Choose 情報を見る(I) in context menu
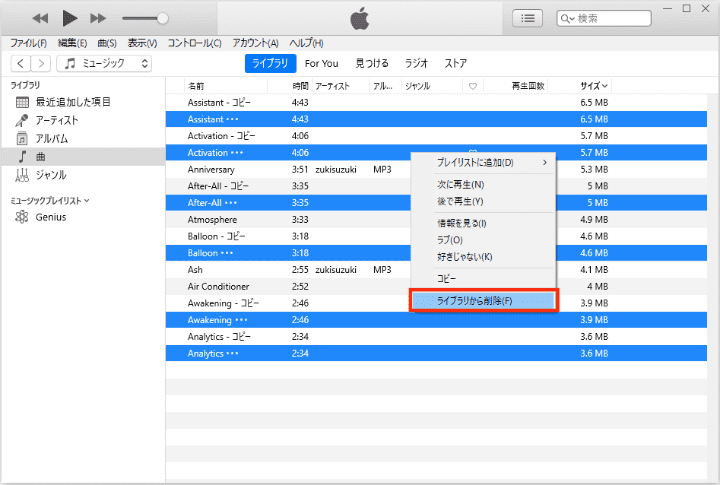This screenshot has height=485, width=720. pos(484,224)
